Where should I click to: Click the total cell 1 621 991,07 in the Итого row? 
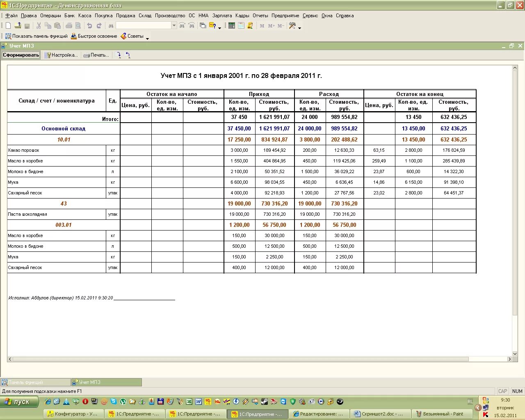tap(274, 117)
